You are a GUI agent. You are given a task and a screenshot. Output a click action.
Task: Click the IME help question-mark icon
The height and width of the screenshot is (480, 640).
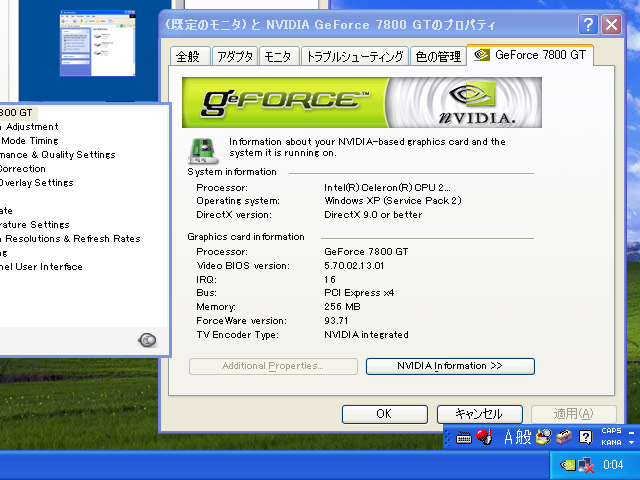[585, 438]
